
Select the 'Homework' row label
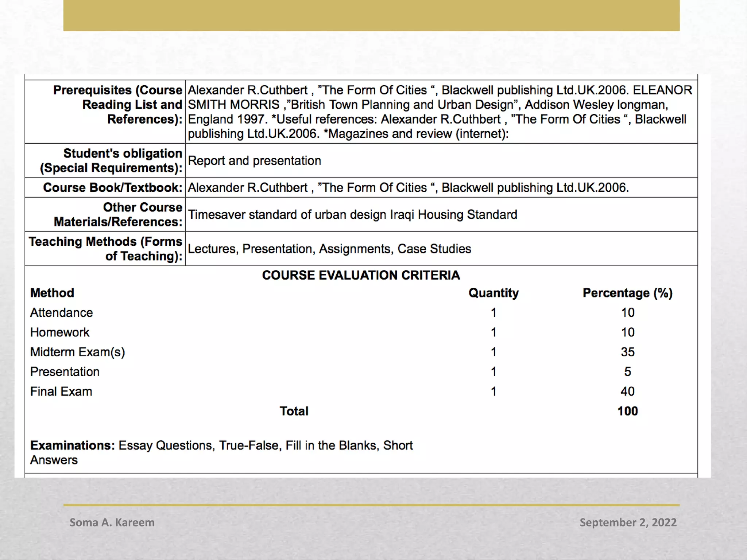coord(60,332)
